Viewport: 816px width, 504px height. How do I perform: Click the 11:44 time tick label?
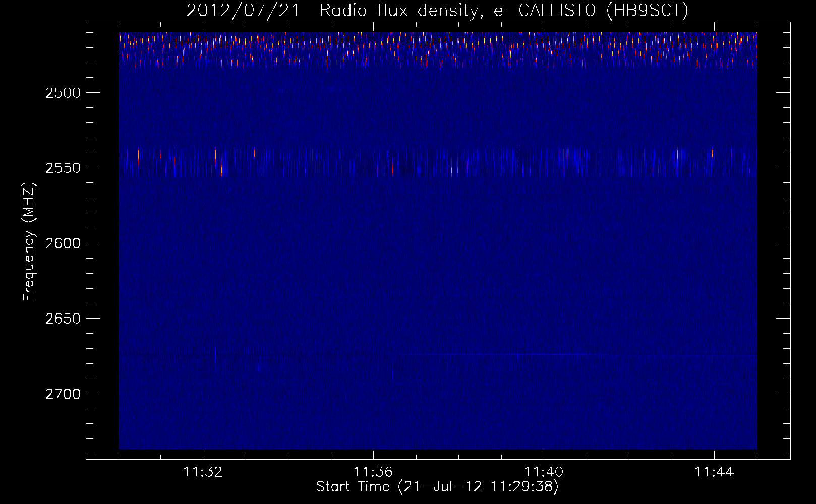coord(714,472)
